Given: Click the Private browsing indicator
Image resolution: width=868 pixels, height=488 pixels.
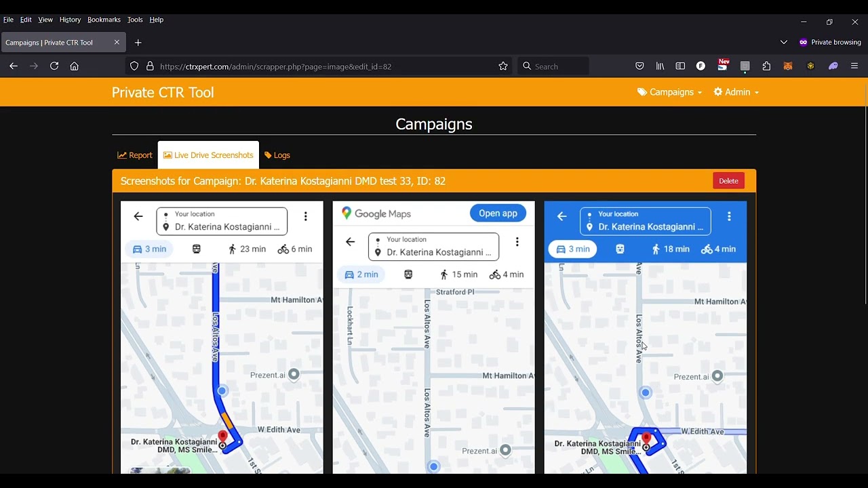Looking at the screenshot, I should click(830, 42).
